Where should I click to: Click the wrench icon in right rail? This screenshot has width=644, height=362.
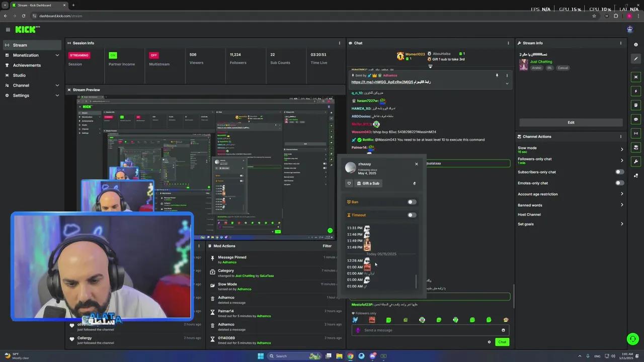pos(636,161)
